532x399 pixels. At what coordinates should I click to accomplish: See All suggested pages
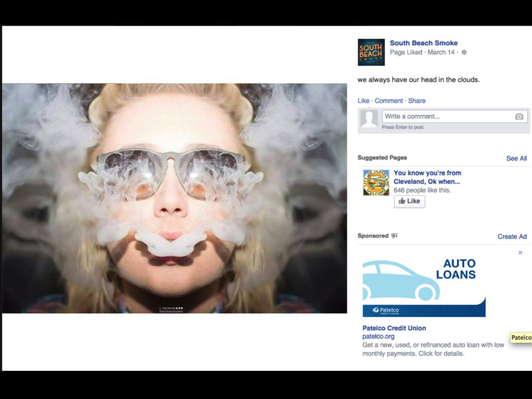516,158
